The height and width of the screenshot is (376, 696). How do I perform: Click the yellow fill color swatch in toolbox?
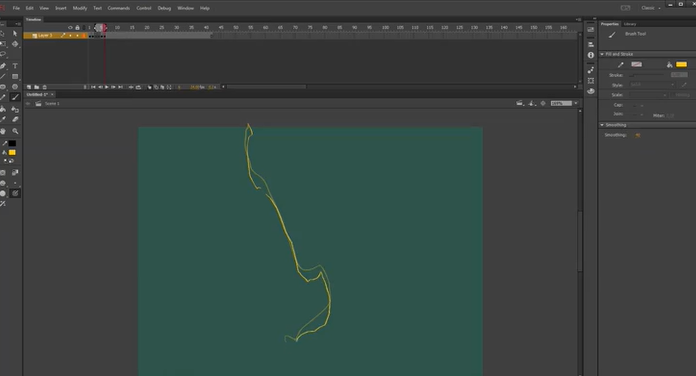pyautogui.click(x=12, y=152)
